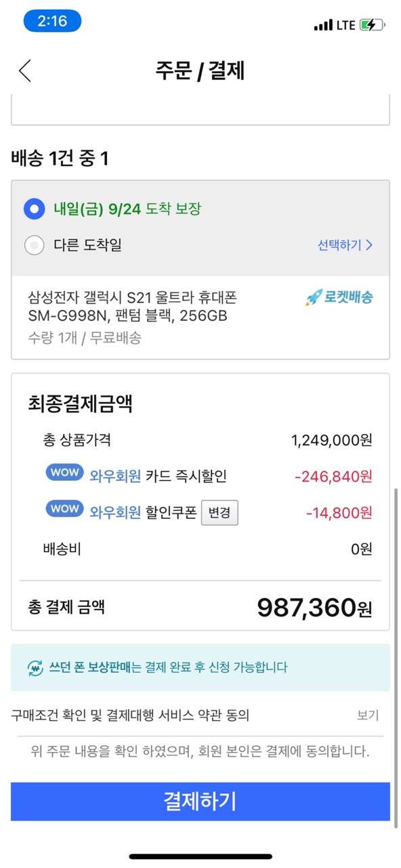The height and width of the screenshot is (868, 401).
Task: Tap the blue 결제하기 payment button
Action: click(x=200, y=802)
